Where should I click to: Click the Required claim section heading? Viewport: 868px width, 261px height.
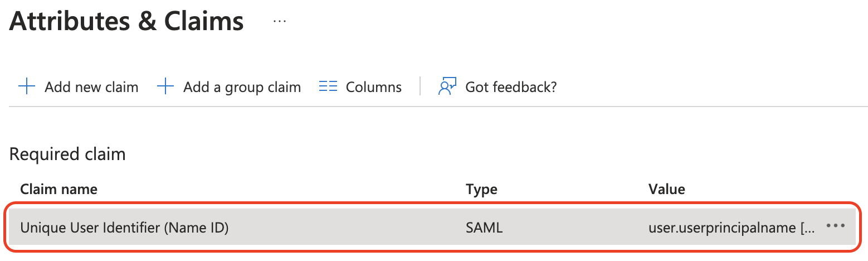pos(67,154)
